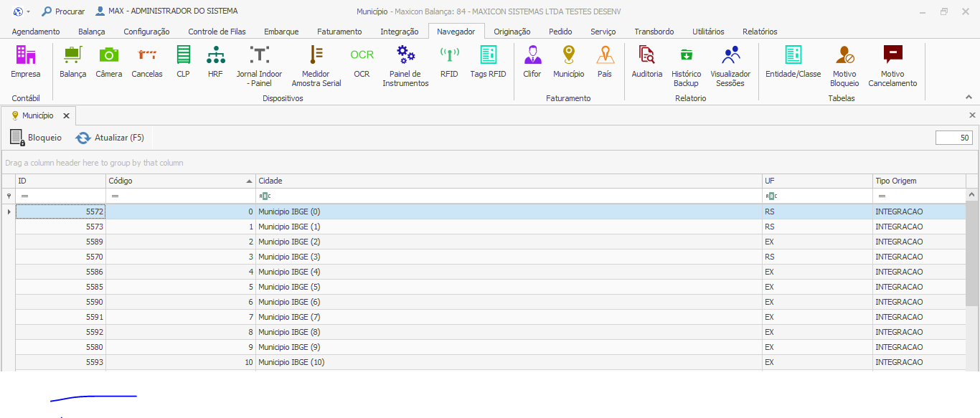
Task: Sort by the Código column header
Action: coord(181,181)
